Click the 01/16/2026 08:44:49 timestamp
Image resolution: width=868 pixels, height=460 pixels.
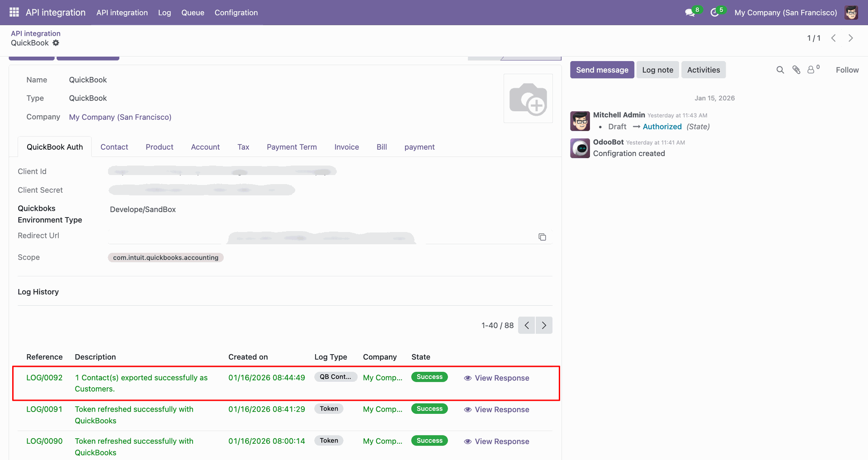267,378
